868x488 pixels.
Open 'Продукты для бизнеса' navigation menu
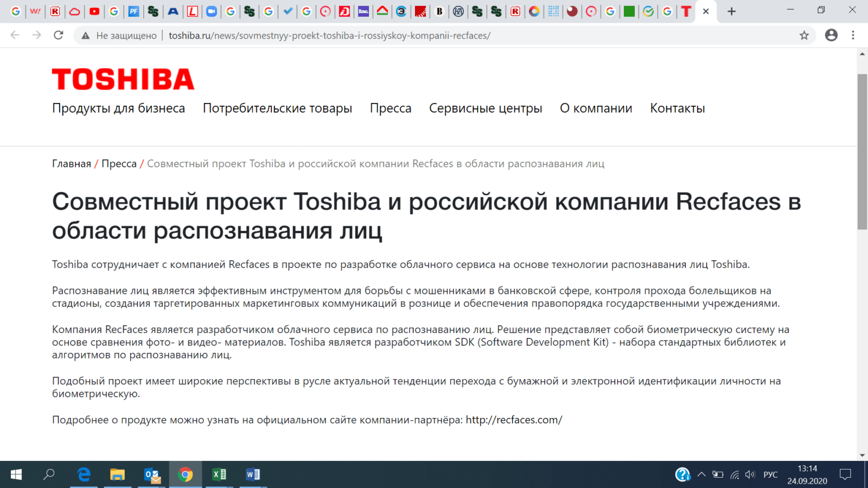[x=118, y=108]
